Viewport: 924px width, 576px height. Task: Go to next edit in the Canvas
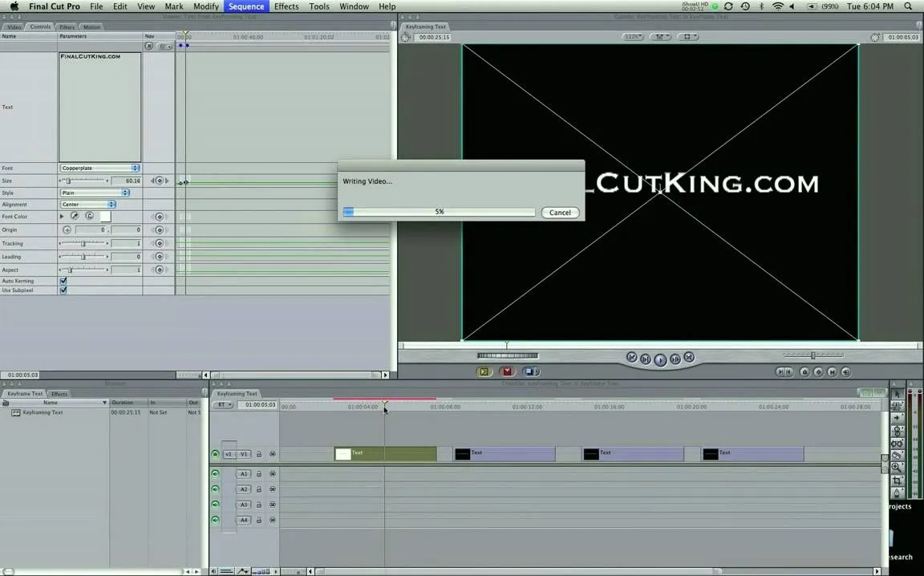click(x=688, y=357)
